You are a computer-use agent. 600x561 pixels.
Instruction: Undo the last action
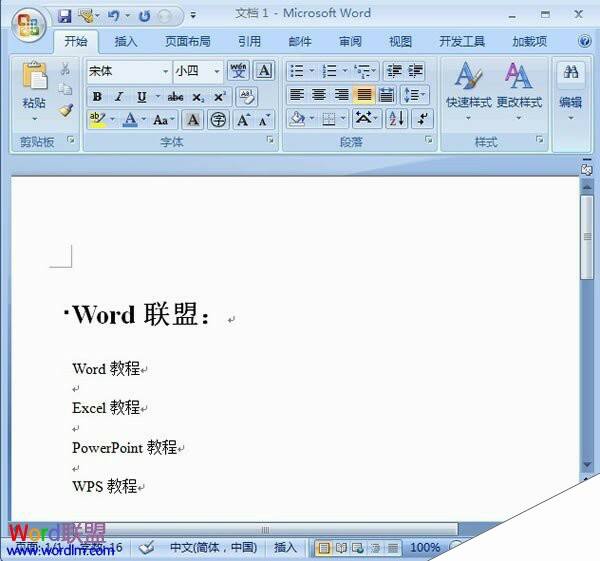pyautogui.click(x=113, y=16)
